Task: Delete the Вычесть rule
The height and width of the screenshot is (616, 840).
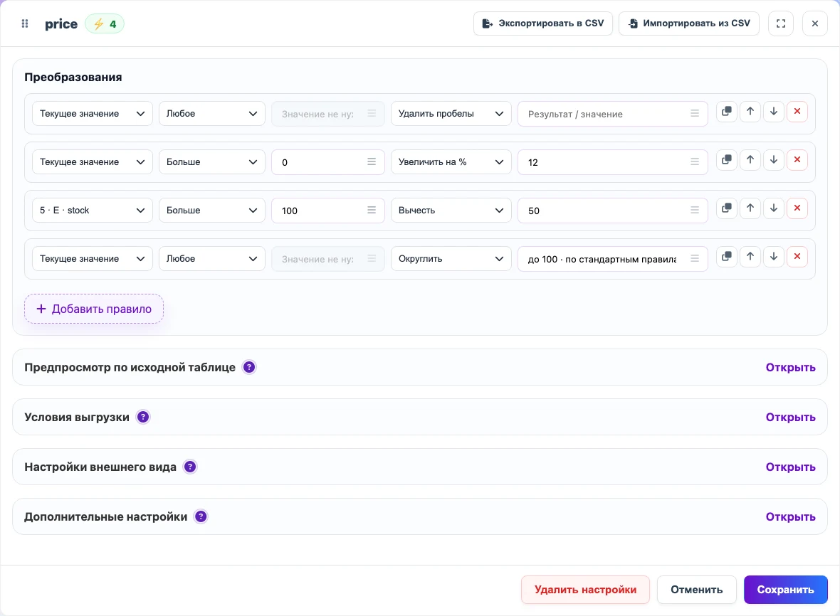Action: coord(797,208)
